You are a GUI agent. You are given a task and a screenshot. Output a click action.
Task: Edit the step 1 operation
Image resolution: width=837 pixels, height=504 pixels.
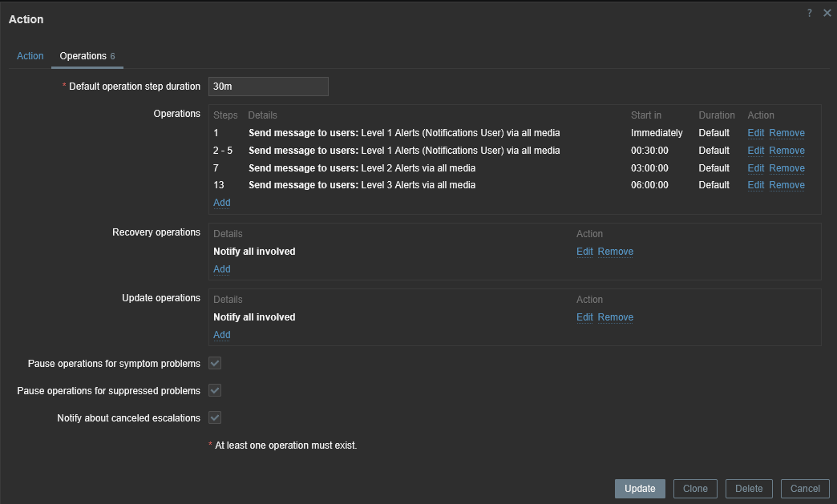click(x=755, y=133)
